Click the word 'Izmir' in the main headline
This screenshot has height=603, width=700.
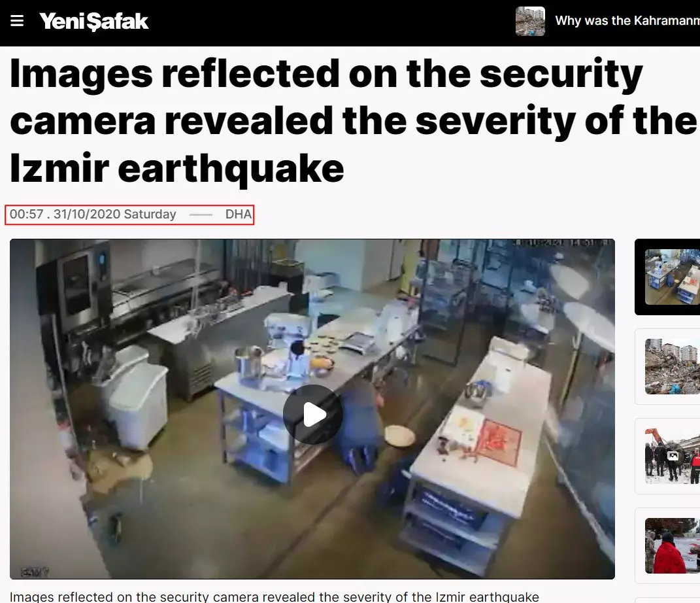tap(59, 168)
